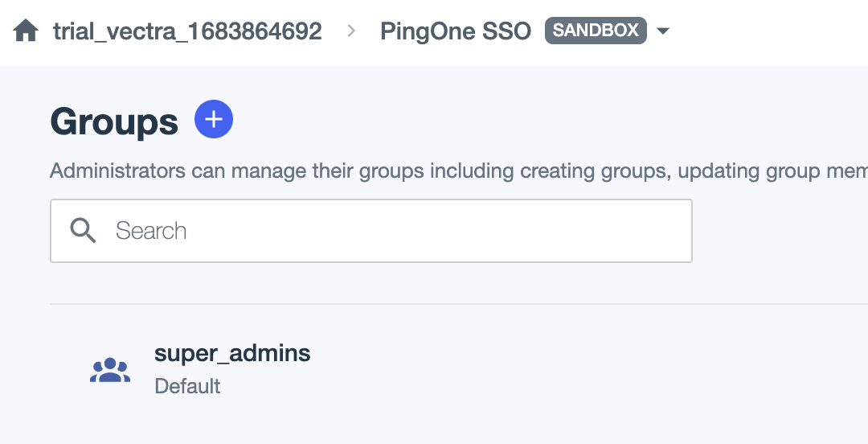The image size is (868, 444).
Task: Click the home icon in breadcrumb
Action: click(x=26, y=31)
